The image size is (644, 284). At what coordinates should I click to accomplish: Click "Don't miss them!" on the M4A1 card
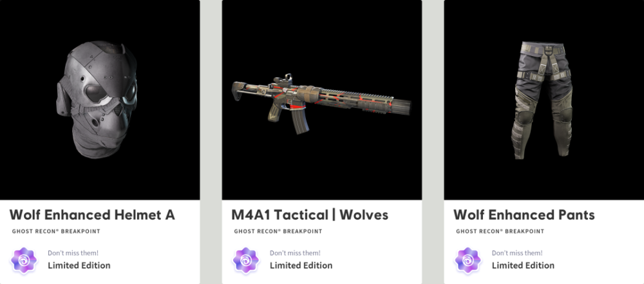(x=295, y=252)
